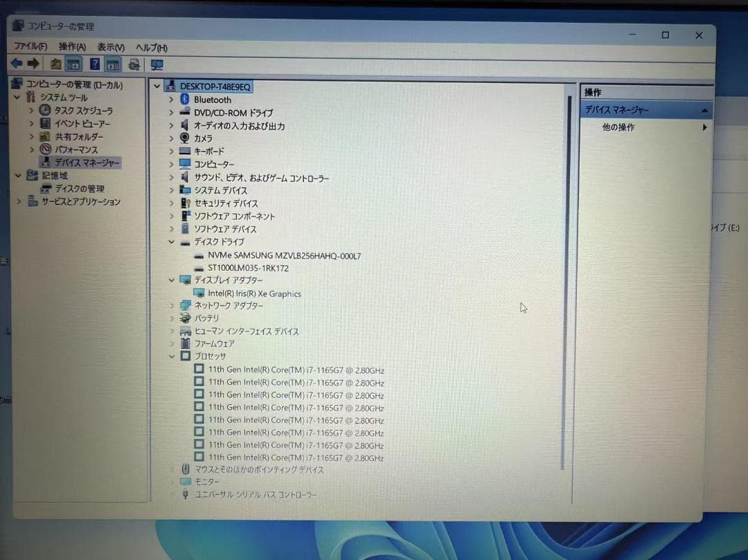Screen dimensions: 748x560
Task: Click the Up one level folder icon
Action: 56,64
